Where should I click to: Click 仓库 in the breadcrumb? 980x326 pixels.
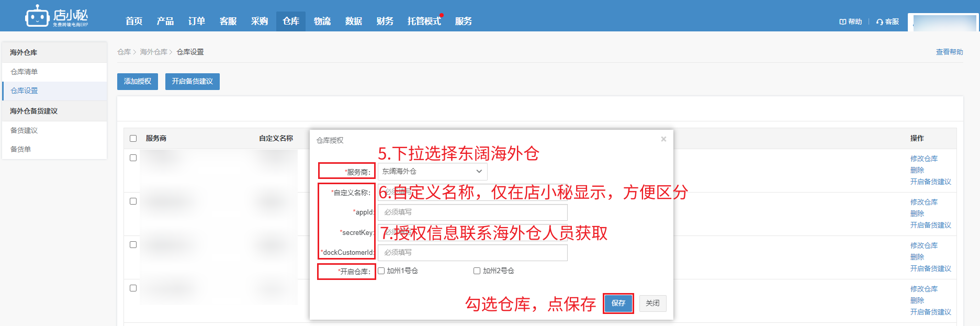tap(124, 52)
